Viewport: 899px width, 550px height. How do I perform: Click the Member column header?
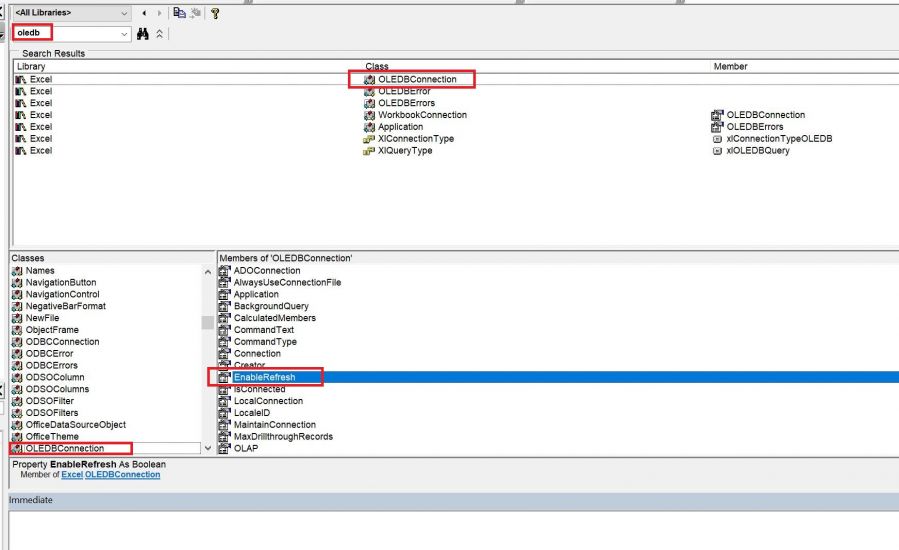tap(730, 66)
